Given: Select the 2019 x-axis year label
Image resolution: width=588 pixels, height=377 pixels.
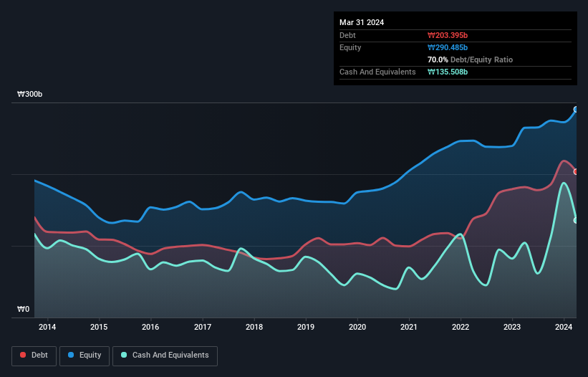Looking at the screenshot, I should click(306, 328).
